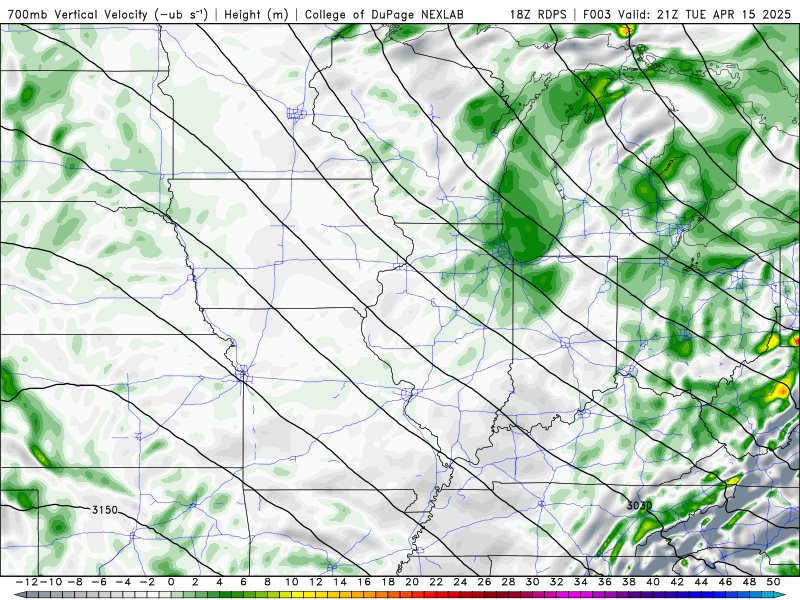
Task: Click the 16 value on color scale
Action: tap(364, 582)
